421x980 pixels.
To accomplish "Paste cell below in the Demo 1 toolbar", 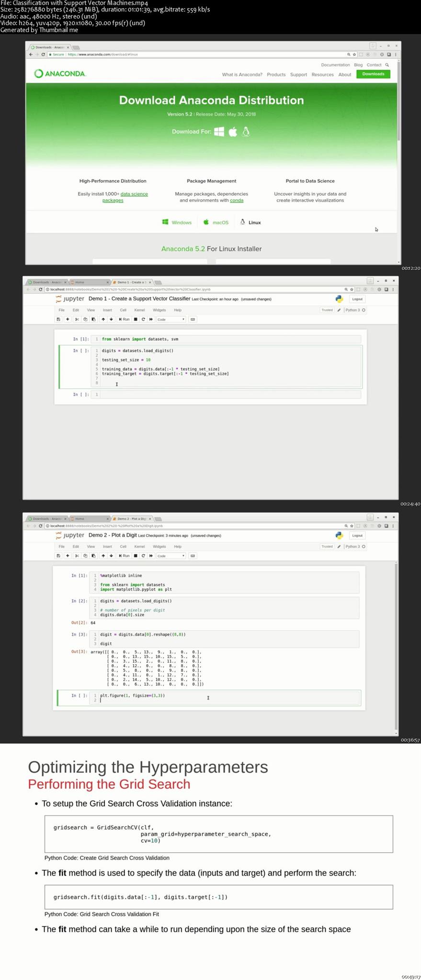I will (x=93, y=319).
